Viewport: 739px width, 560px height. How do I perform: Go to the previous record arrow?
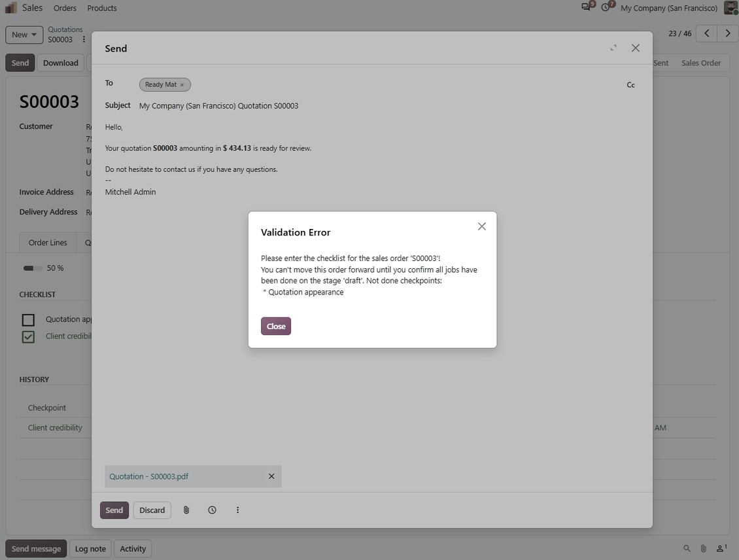tap(706, 33)
